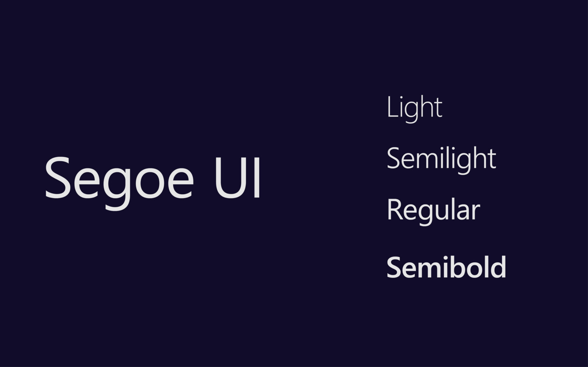Select the Semilight weight label

(x=441, y=159)
